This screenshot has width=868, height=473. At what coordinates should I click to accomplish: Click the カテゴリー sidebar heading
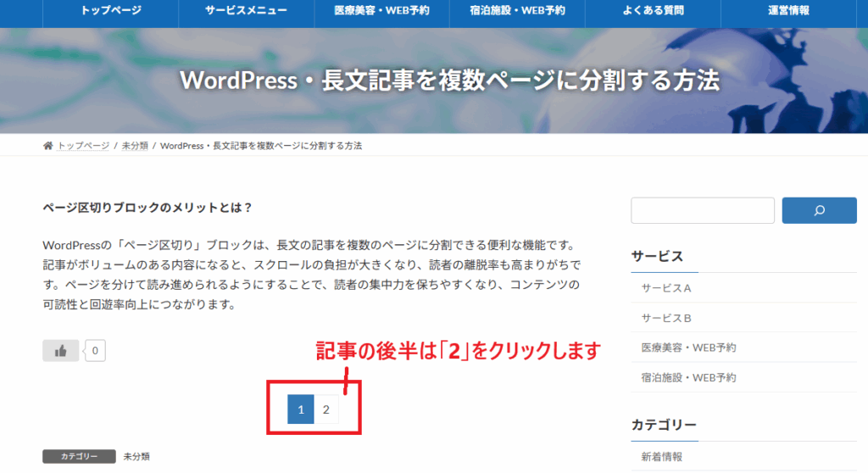664,425
